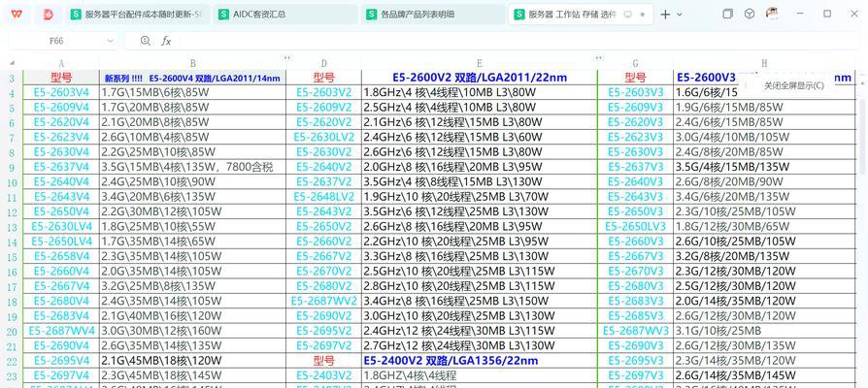Switch to 服务器平台配件成本随时更新 tab
Image resolution: width=868 pixels, height=388 pixels.
pyautogui.click(x=137, y=15)
